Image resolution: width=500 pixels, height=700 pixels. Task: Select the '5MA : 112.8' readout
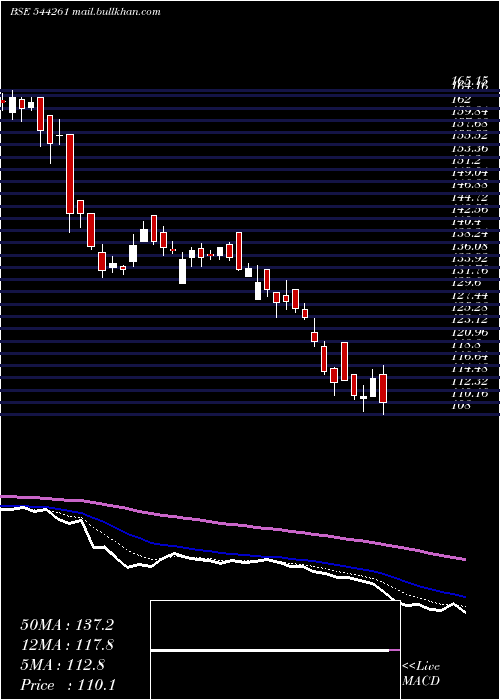point(62,665)
